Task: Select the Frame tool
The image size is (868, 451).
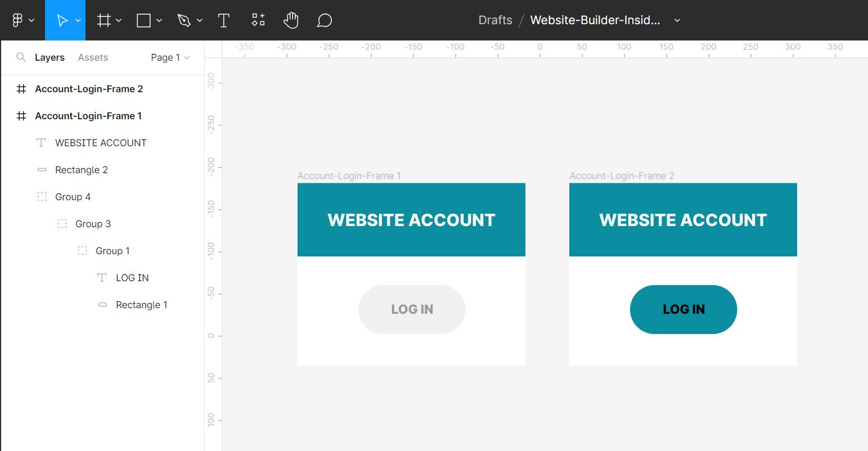Action: (x=104, y=20)
